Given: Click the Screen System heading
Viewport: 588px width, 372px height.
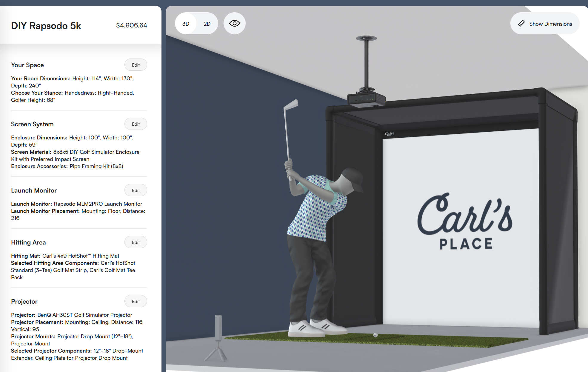Looking at the screenshot, I should 32,124.
